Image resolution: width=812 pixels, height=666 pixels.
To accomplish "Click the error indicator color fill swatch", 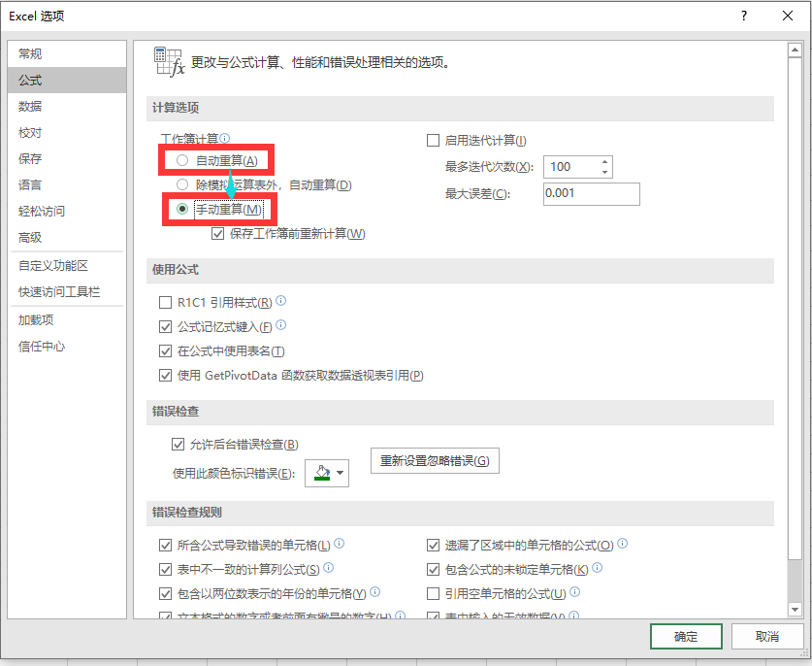I will (322, 473).
